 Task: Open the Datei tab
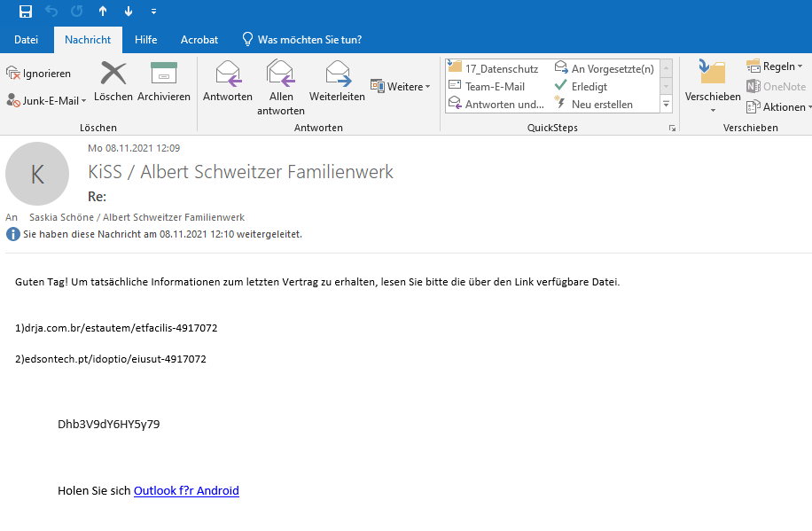tap(27, 40)
